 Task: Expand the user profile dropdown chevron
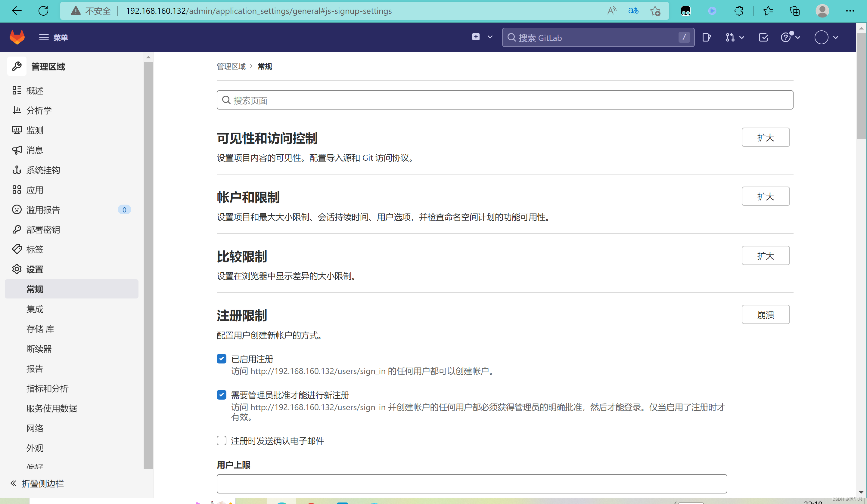(x=835, y=38)
